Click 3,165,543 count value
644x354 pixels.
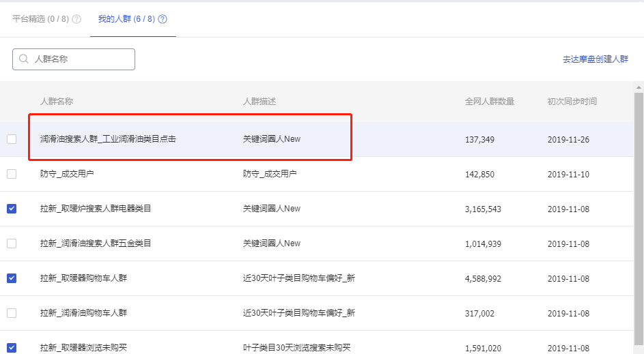point(483,209)
